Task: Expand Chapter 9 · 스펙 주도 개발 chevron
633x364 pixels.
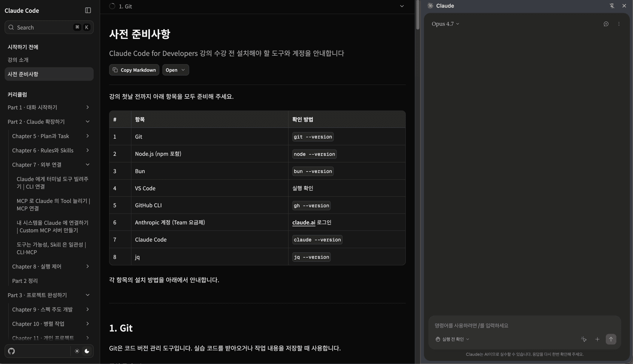Action: pyautogui.click(x=88, y=310)
